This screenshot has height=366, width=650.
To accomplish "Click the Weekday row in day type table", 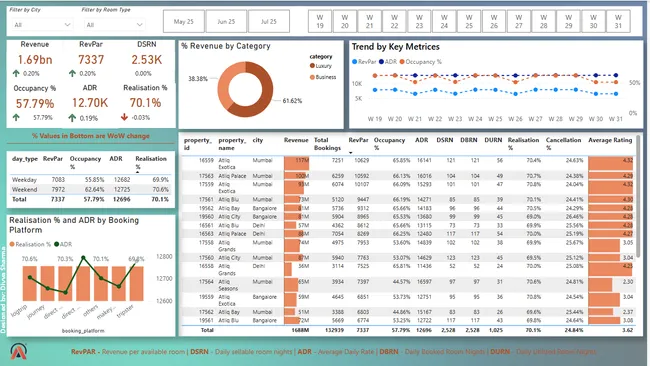I will pyautogui.click(x=91, y=179).
